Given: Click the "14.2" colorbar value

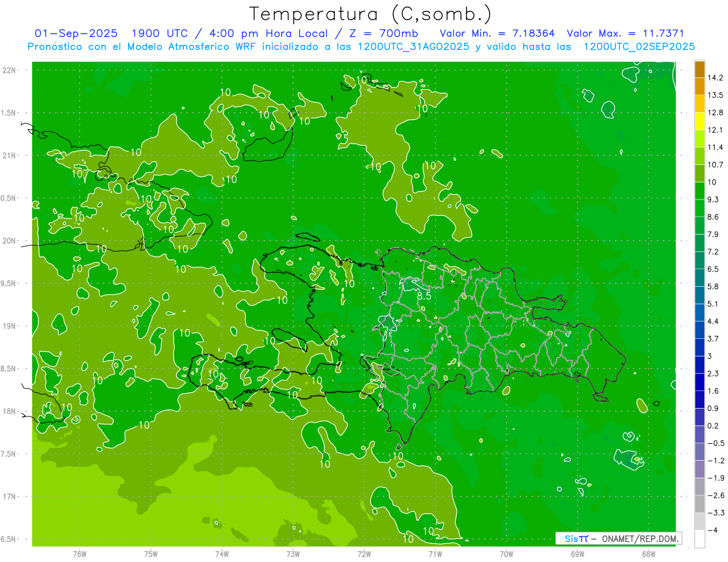Looking at the screenshot, I should tap(715, 78).
